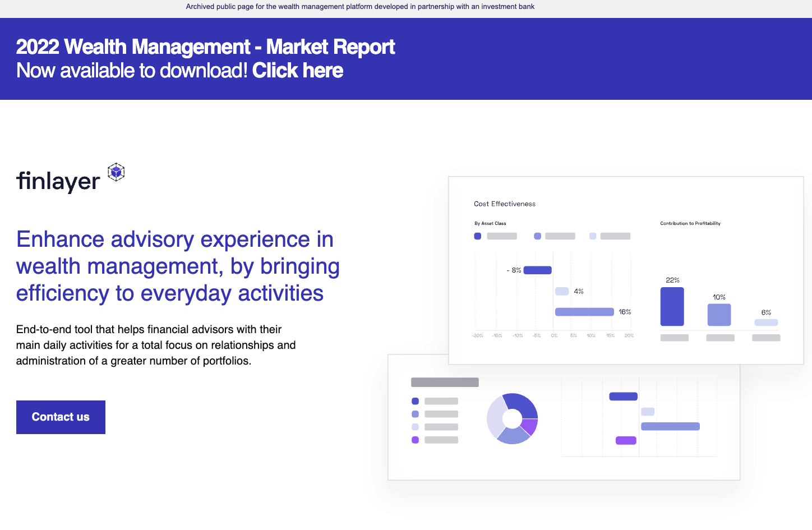Click the Contribution to Profitability label
812x530 pixels.
(690, 223)
